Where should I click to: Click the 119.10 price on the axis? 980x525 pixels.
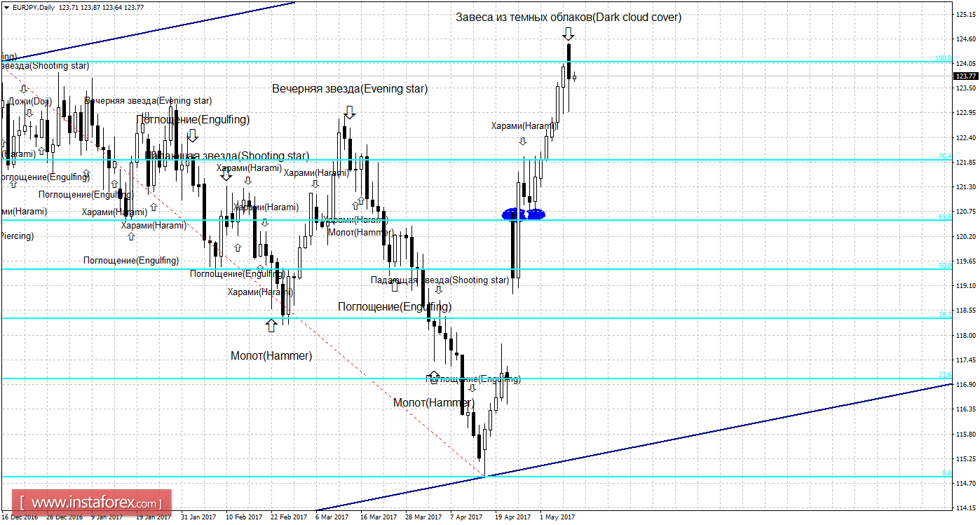pos(966,286)
